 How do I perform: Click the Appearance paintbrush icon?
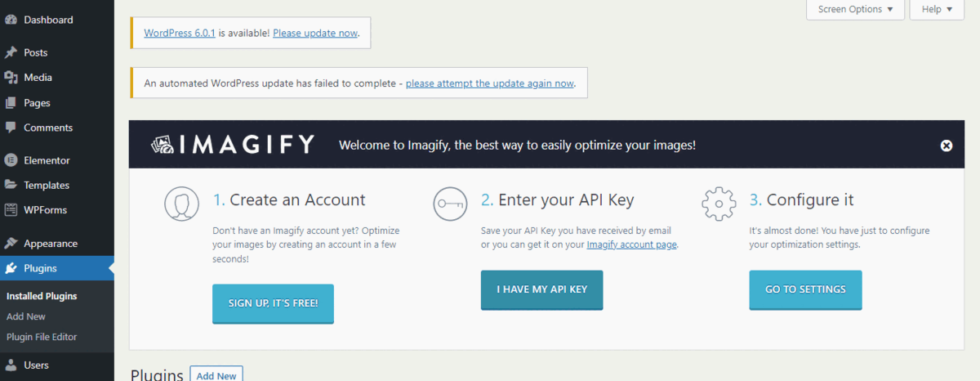[x=11, y=243]
